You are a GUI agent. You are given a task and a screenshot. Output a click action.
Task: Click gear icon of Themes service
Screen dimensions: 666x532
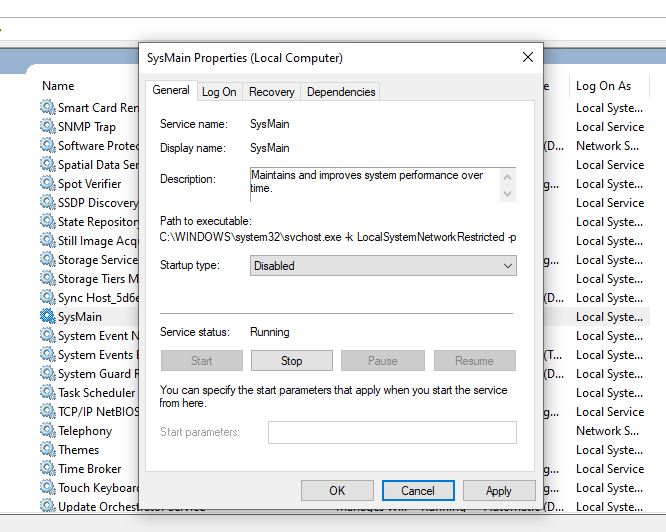point(48,450)
